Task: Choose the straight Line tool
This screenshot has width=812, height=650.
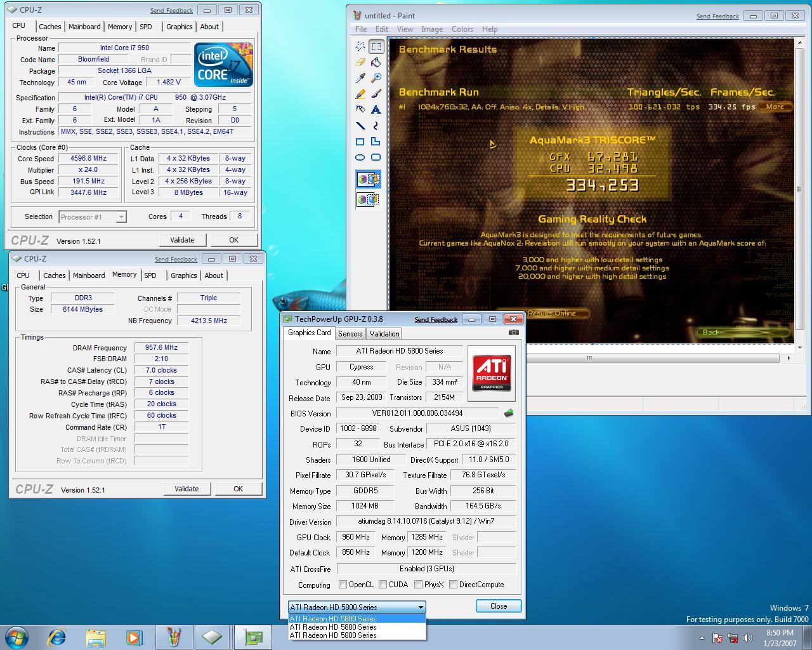Action: click(360, 126)
